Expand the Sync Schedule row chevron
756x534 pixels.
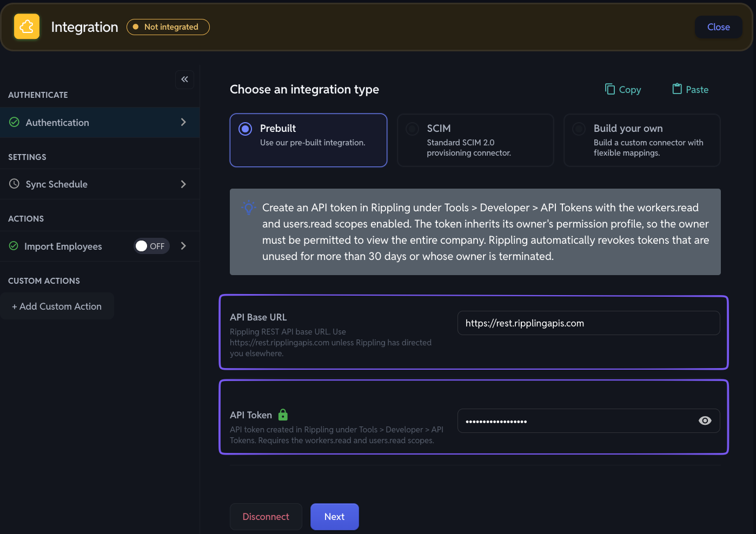(x=183, y=184)
